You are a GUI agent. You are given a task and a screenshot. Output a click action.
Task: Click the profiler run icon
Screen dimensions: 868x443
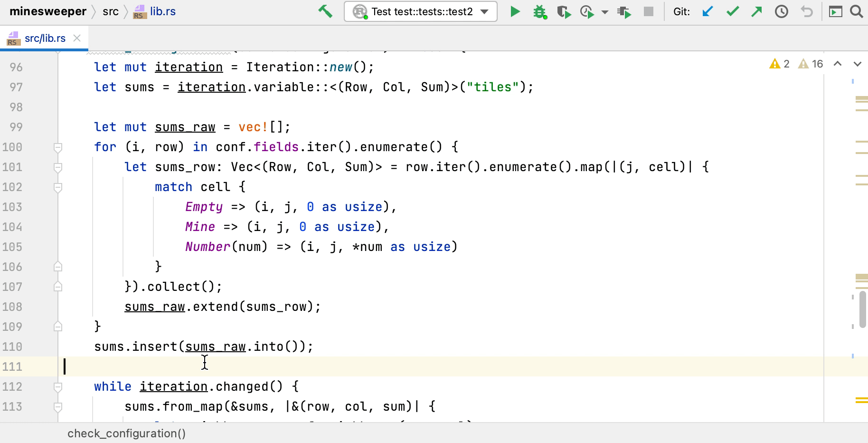(x=587, y=11)
